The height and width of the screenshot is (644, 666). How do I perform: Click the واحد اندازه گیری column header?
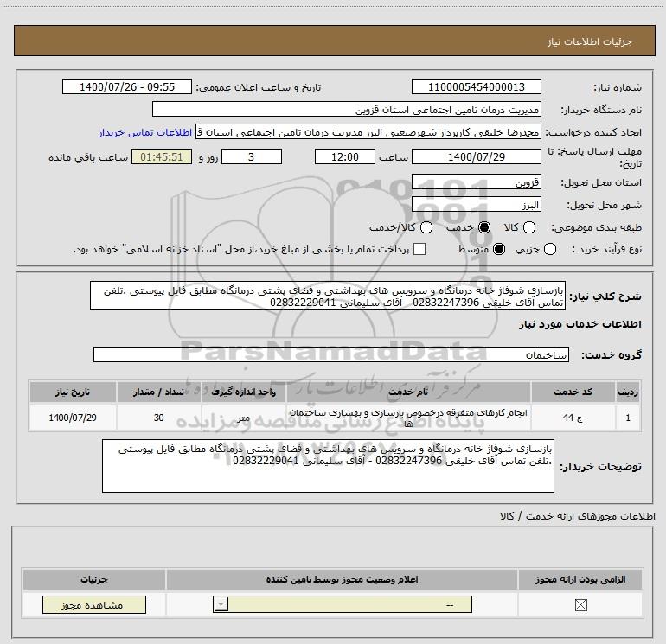(243, 392)
